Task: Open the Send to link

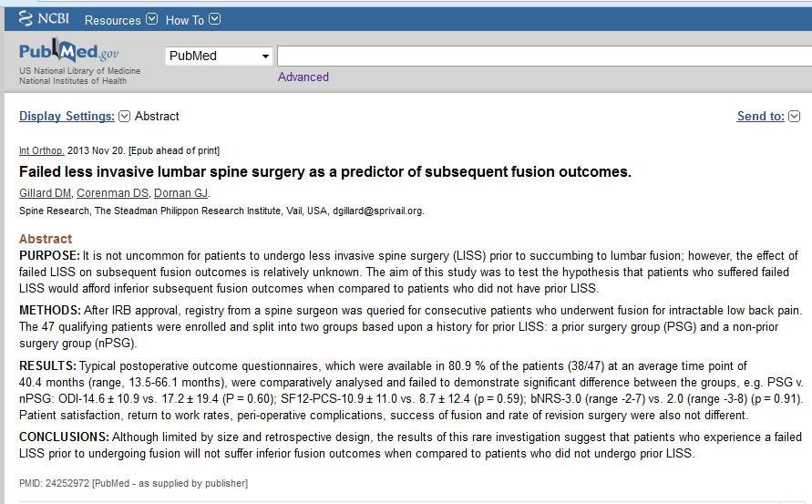Action: click(x=760, y=116)
